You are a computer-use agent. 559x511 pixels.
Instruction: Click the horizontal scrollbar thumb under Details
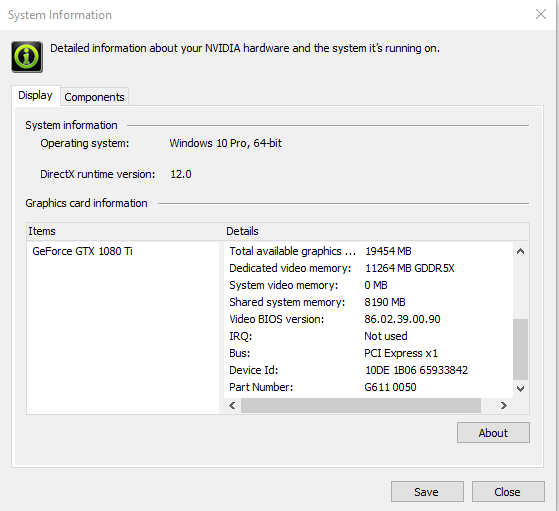tap(361, 405)
